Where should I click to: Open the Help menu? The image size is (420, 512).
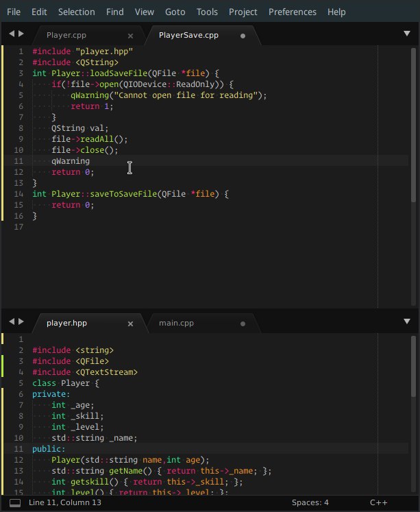point(336,12)
